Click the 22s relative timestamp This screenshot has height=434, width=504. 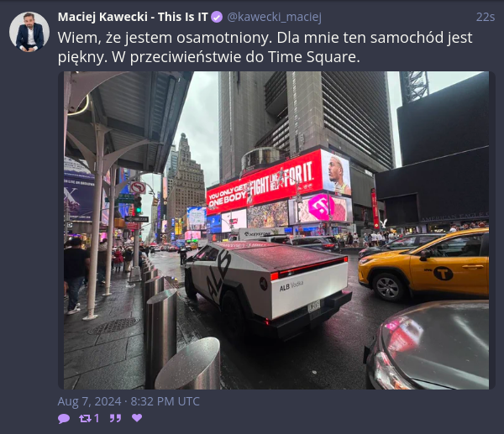485,17
